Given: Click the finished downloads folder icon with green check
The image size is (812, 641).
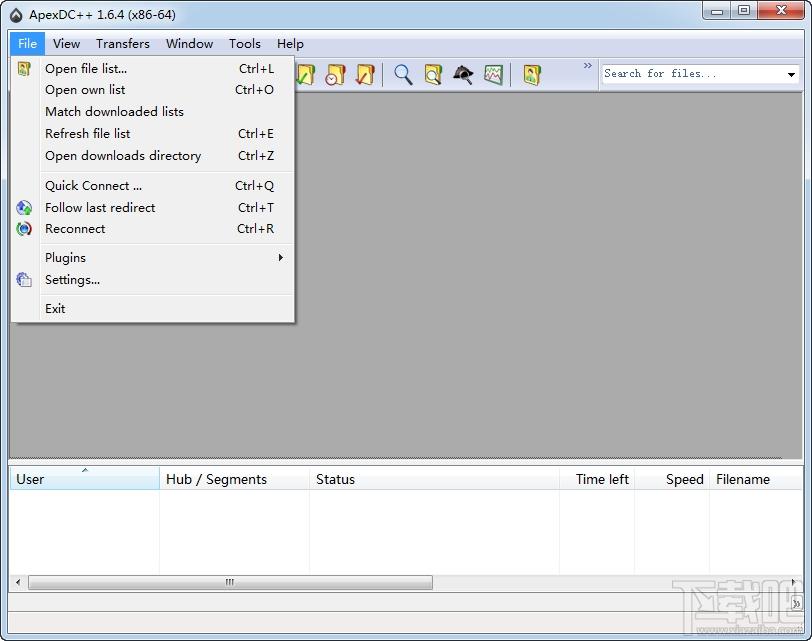Looking at the screenshot, I should pyautogui.click(x=306, y=75).
